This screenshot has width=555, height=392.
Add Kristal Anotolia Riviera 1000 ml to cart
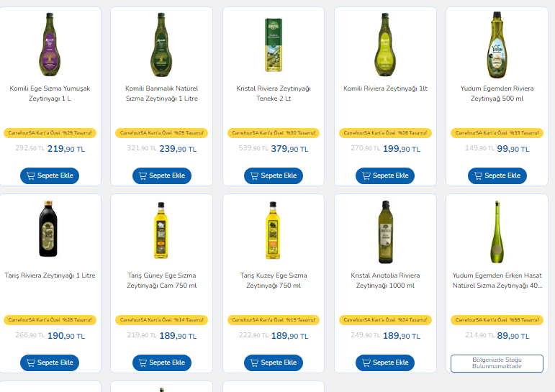385,363
